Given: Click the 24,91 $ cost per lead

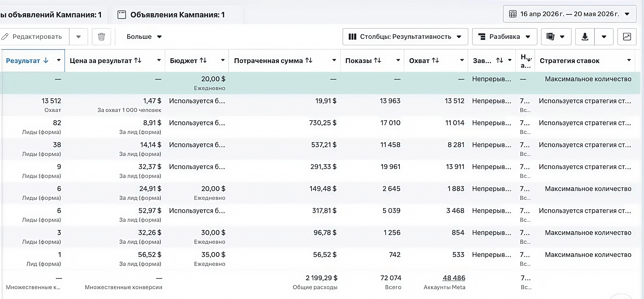Looking at the screenshot, I should [x=150, y=189].
